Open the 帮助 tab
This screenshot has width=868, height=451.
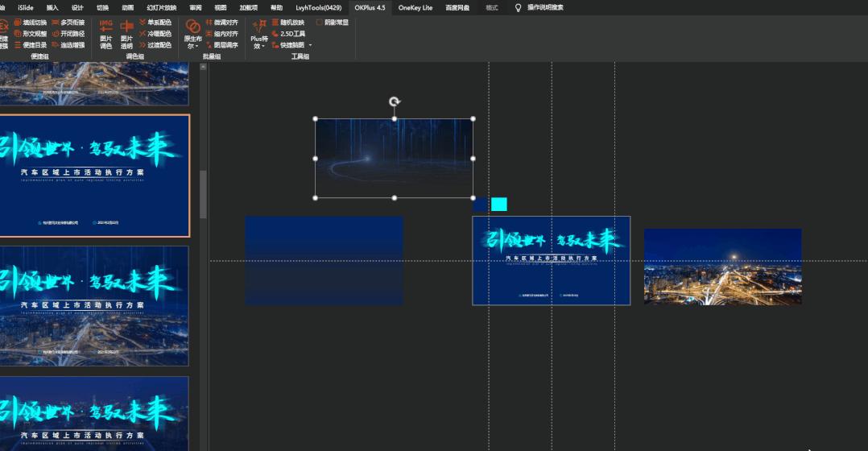[x=276, y=8]
